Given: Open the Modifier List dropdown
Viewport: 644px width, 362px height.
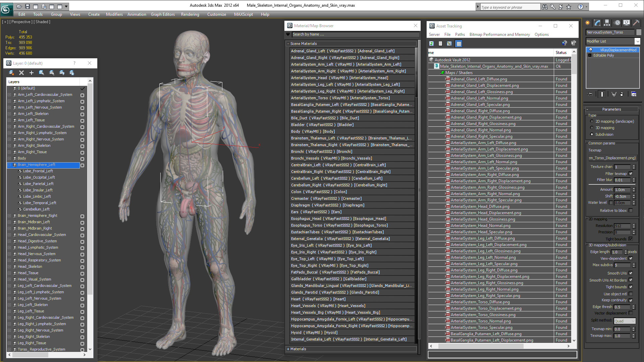Looking at the screenshot, I should click(x=638, y=41).
